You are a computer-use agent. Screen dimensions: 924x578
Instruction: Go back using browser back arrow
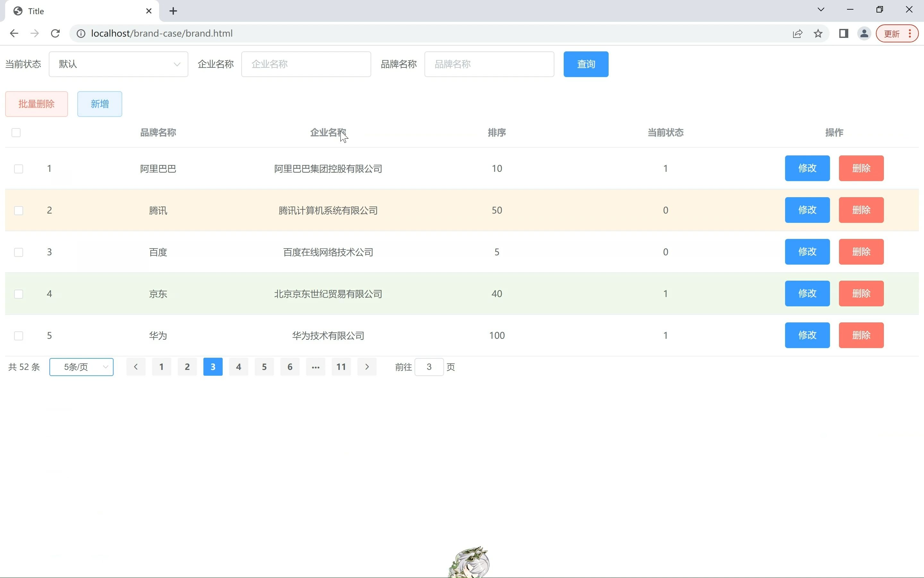point(14,34)
